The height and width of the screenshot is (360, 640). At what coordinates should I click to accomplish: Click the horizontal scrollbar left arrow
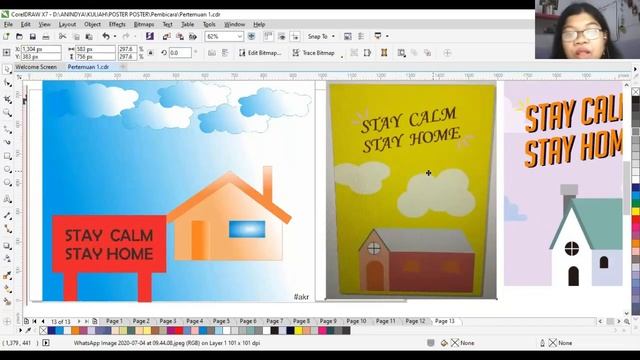click(600, 322)
